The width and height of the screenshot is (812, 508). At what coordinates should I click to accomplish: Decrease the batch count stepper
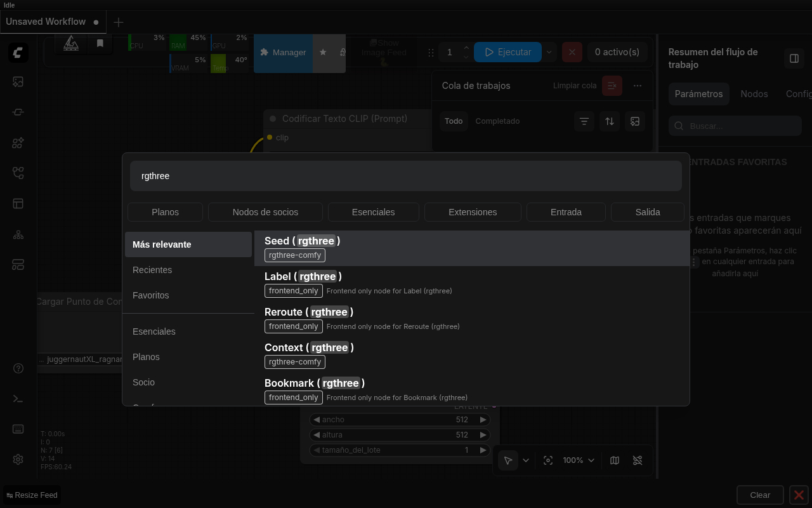pyautogui.click(x=466, y=57)
